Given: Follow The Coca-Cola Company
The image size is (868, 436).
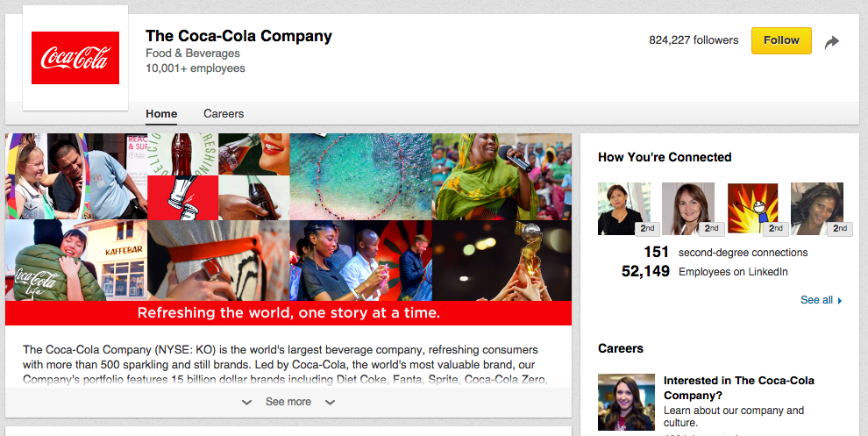Looking at the screenshot, I should [x=781, y=40].
